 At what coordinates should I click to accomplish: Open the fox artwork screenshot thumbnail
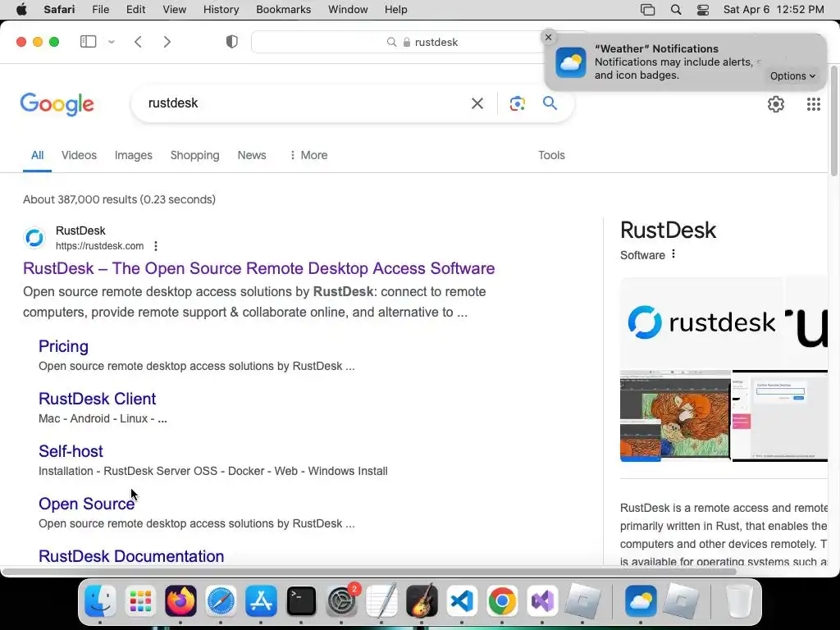point(675,416)
